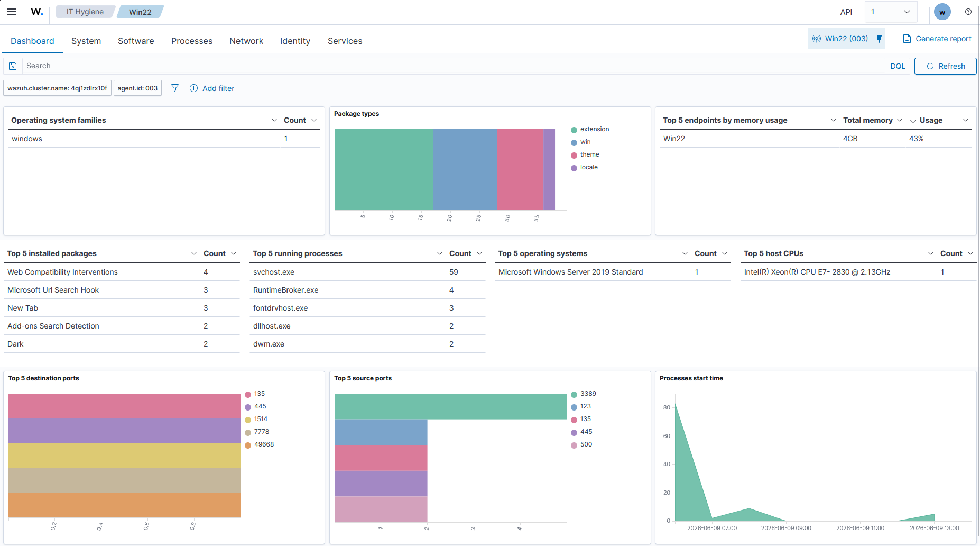Expand Count column menu in running processes
The height and width of the screenshot is (546, 980).
tap(479, 253)
